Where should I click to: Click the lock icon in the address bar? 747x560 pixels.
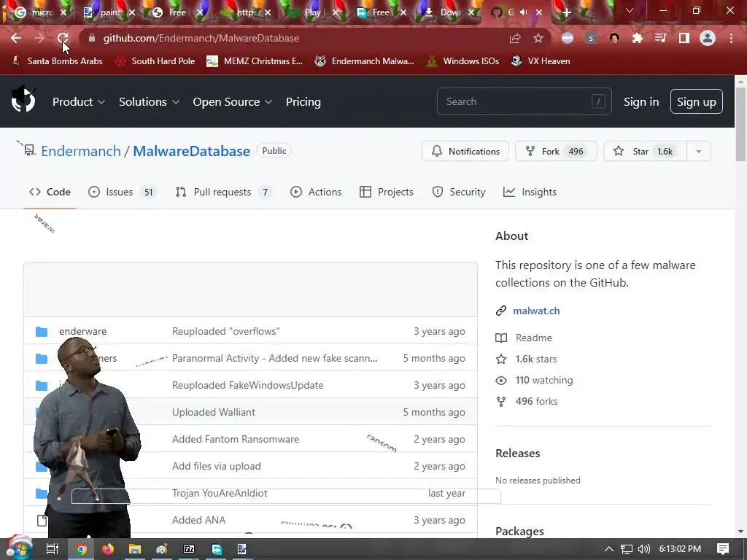tap(92, 38)
